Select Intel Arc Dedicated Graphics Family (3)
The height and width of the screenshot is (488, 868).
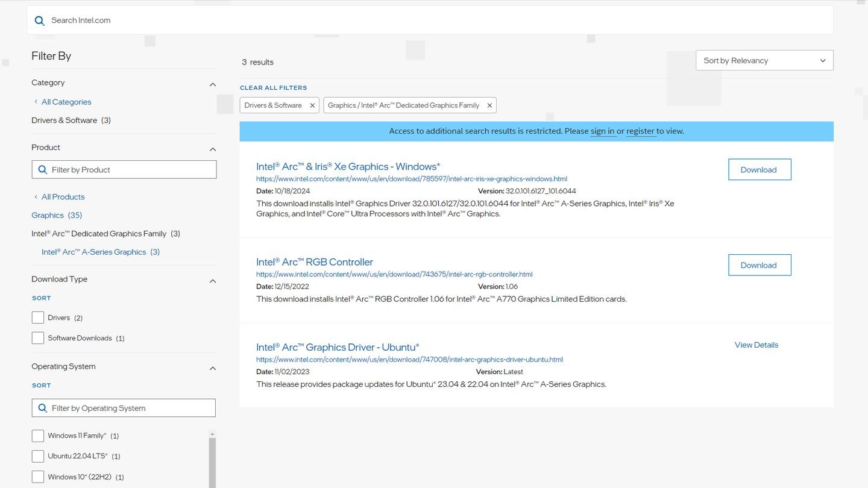click(x=106, y=234)
